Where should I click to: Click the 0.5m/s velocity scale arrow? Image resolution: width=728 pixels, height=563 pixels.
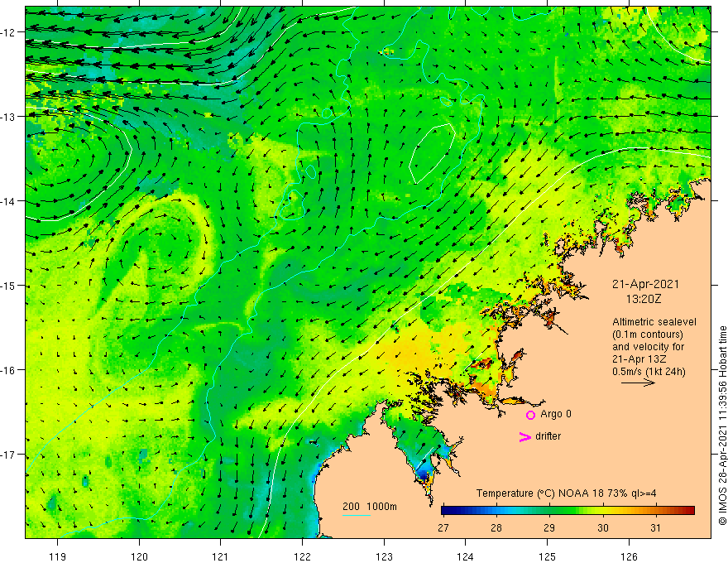[638, 383]
